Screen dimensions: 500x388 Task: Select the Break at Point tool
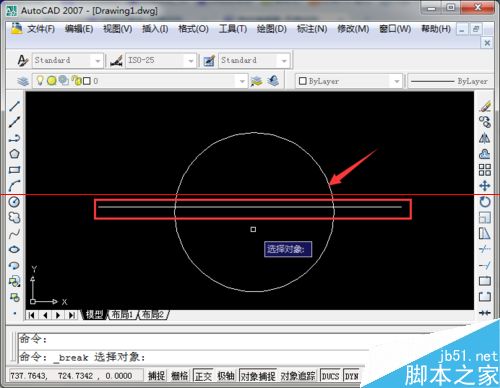coord(485,281)
